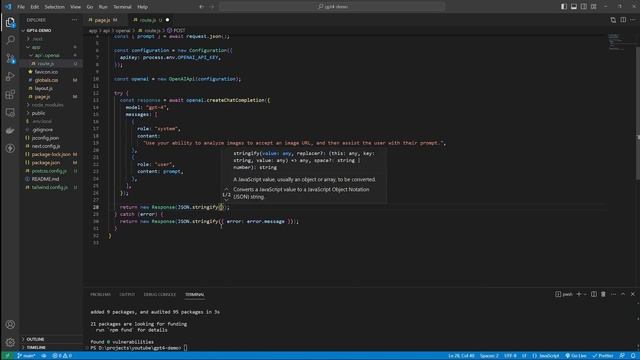Screen dimensions: 640x360
Task: Open the editor's more actions ellipsis
Action: 633,20
